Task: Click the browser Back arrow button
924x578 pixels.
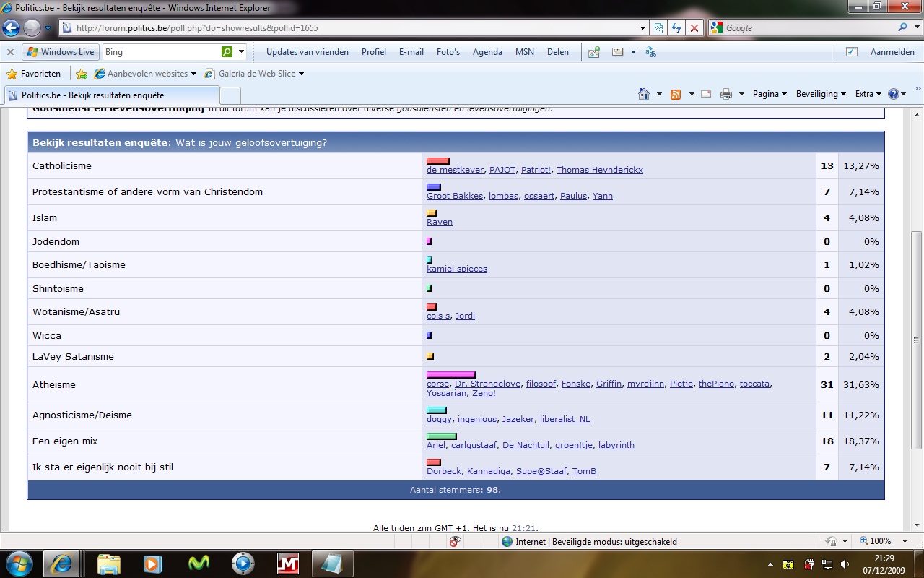Action: (x=12, y=28)
